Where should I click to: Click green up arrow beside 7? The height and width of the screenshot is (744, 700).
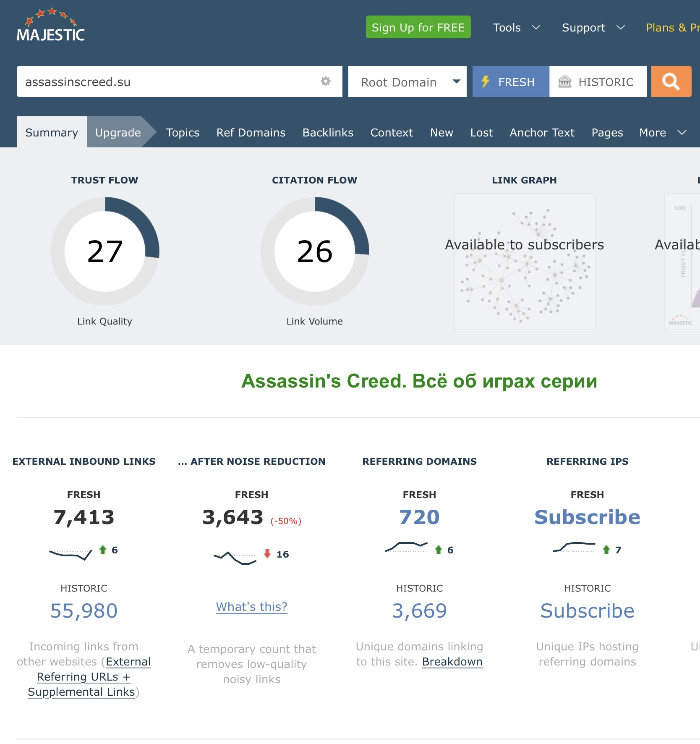[x=606, y=550]
